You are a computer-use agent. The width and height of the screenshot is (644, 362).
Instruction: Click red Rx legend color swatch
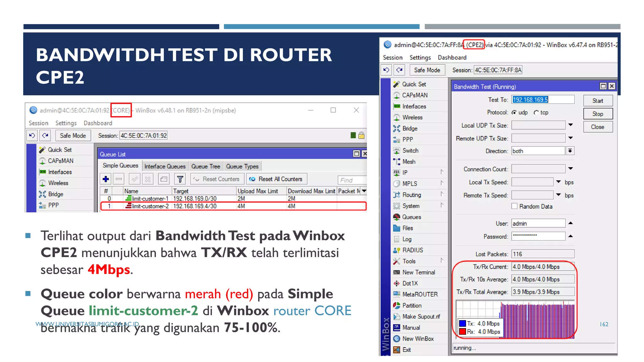pos(462,332)
